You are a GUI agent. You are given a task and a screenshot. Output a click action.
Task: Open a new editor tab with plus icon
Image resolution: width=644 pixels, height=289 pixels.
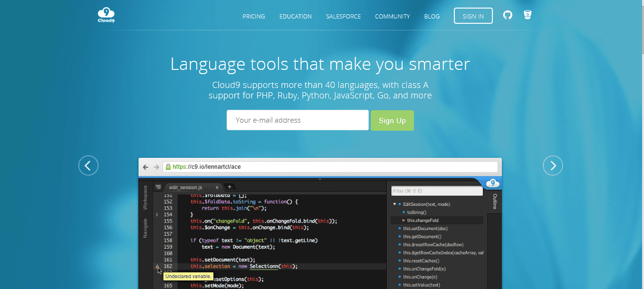pos(229,187)
